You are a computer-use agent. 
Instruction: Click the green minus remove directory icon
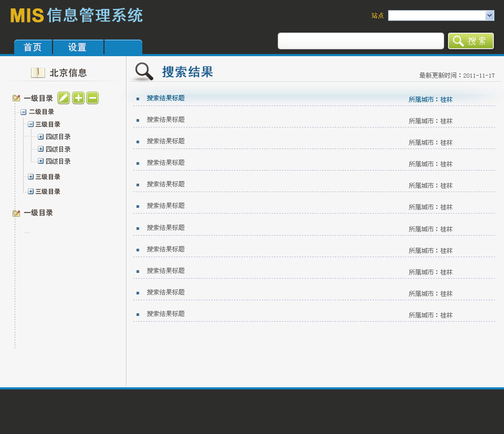pos(92,98)
